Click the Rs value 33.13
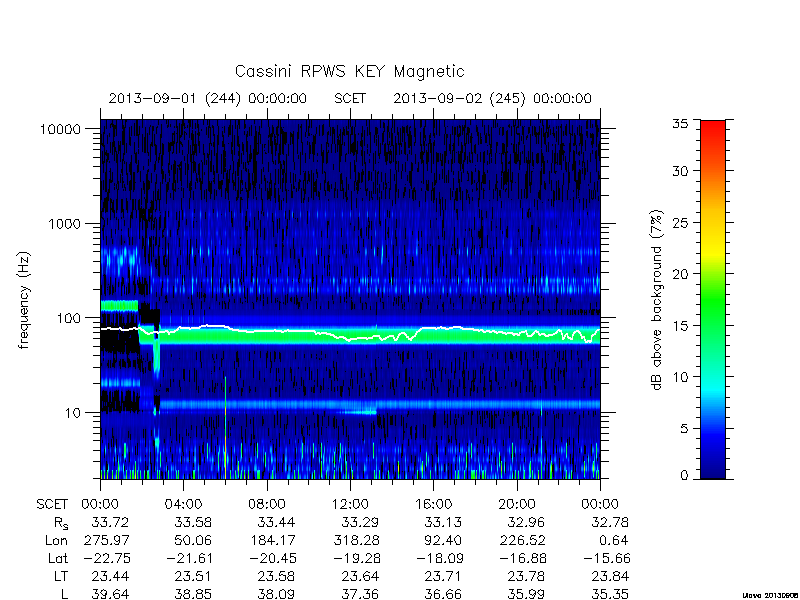The image size is (800, 600). (443, 522)
